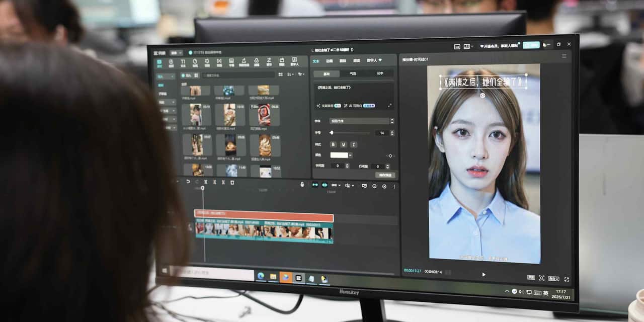Click the timeline zoom-in magnifier icon

pyautogui.click(x=384, y=186)
